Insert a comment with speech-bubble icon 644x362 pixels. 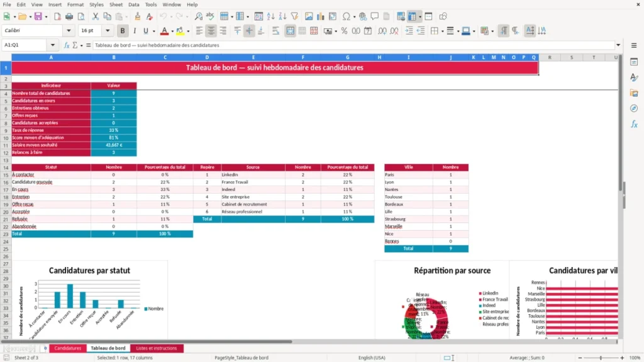(x=375, y=16)
